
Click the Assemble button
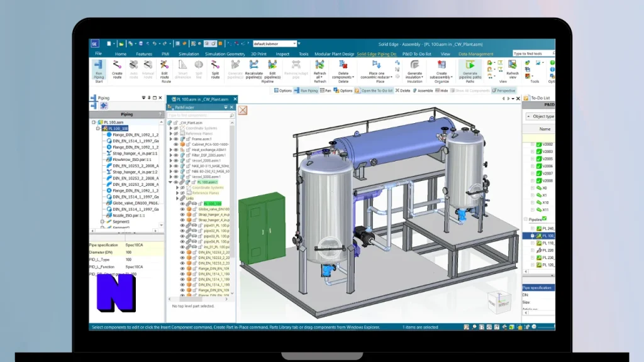pos(423,90)
